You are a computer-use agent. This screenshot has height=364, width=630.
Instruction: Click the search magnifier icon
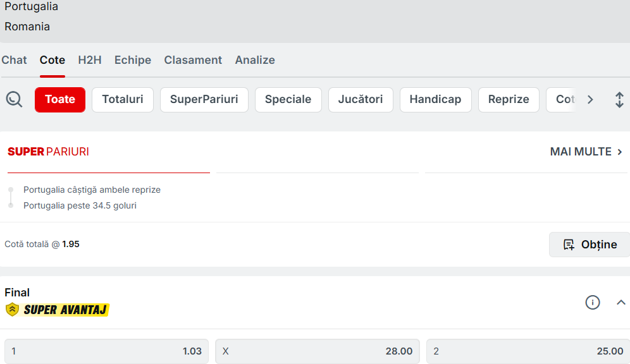[14, 99]
